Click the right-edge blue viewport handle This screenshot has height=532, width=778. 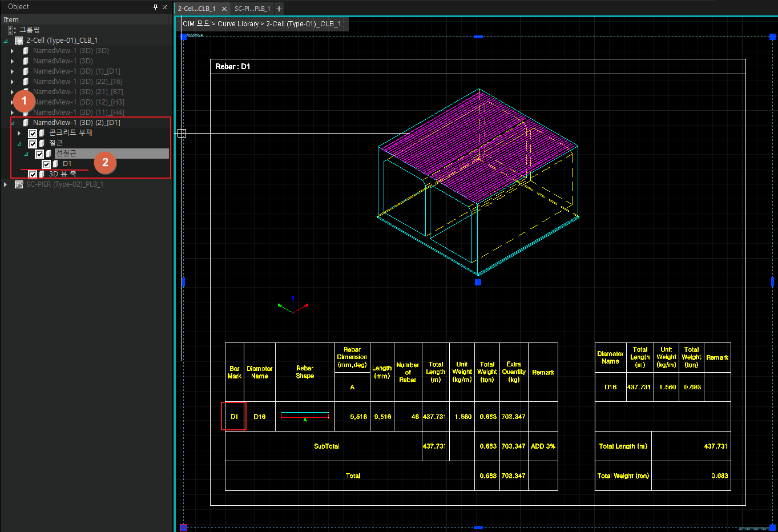772,282
